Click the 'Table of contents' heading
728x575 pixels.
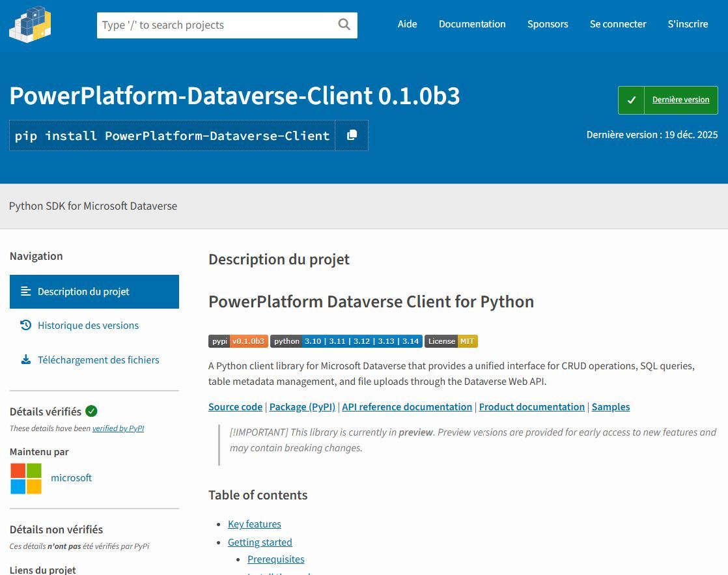[x=258, y=495]
